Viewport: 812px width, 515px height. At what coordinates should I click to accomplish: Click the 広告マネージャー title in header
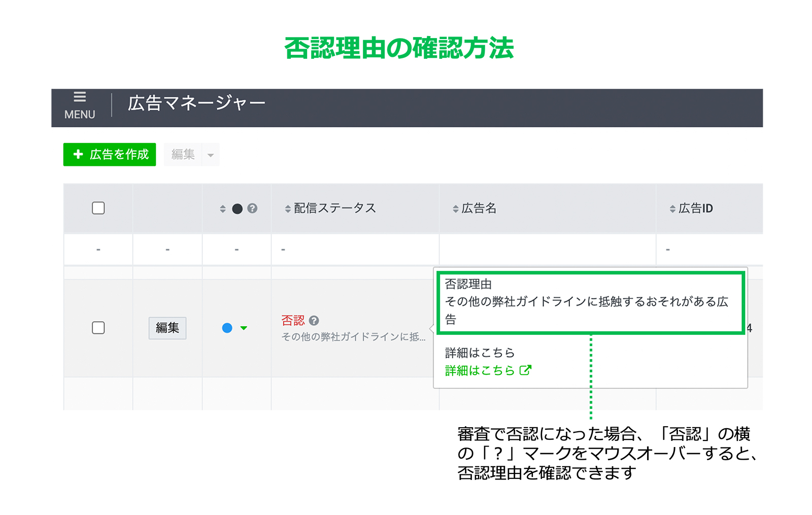[x=196, y=104]
